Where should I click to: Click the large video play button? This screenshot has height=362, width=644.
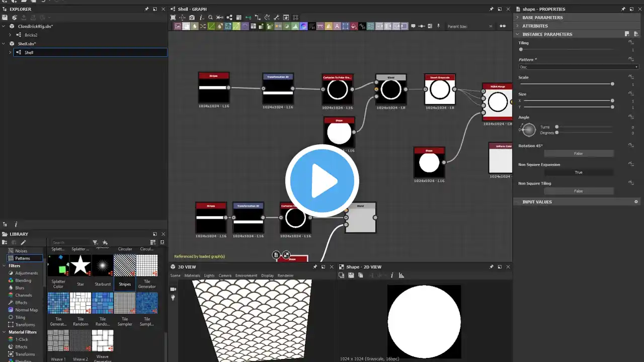point(322,181)
